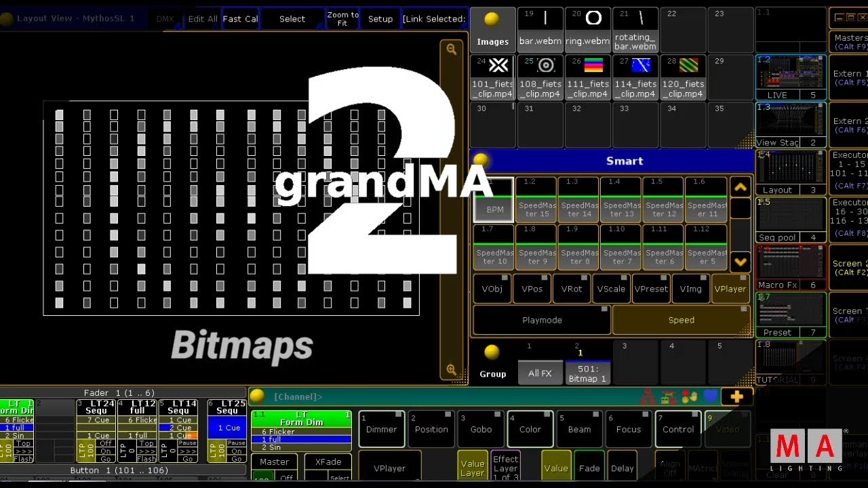Select image 27 114_fiets_clip.mp4
The height and width of the screenshot is (488, 868).
click(x=635, y=77)
